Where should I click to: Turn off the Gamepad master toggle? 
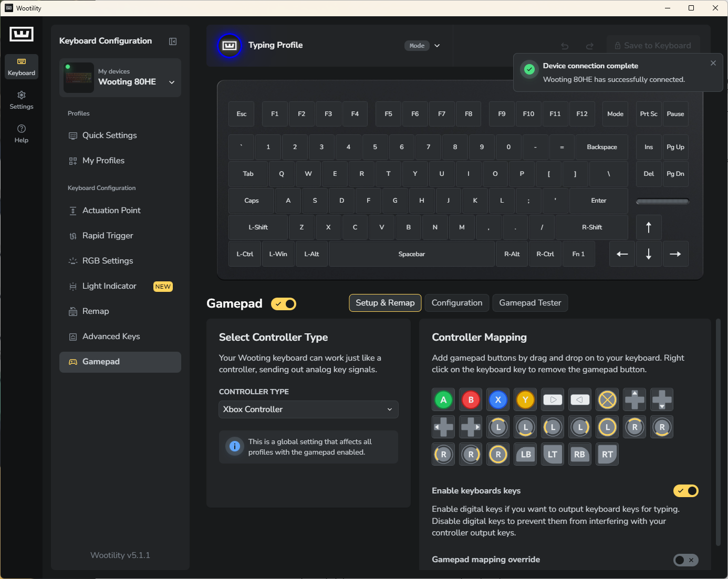coord(284,304)
